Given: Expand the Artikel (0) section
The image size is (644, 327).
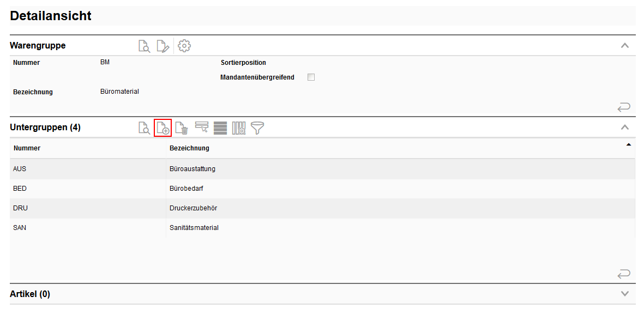Looking at the screenshot, I should [625, 294].
